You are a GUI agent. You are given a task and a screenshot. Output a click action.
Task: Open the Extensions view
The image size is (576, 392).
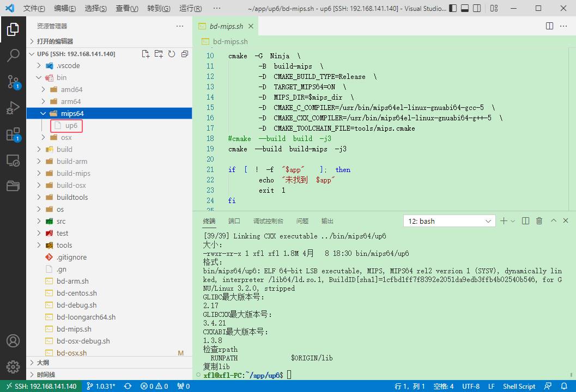[x=13, y=134]
